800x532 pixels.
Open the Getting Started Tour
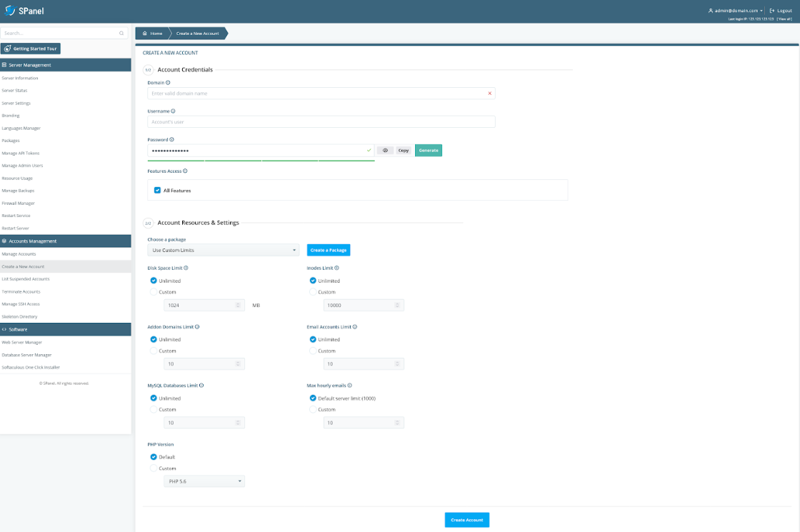point(31,48)
